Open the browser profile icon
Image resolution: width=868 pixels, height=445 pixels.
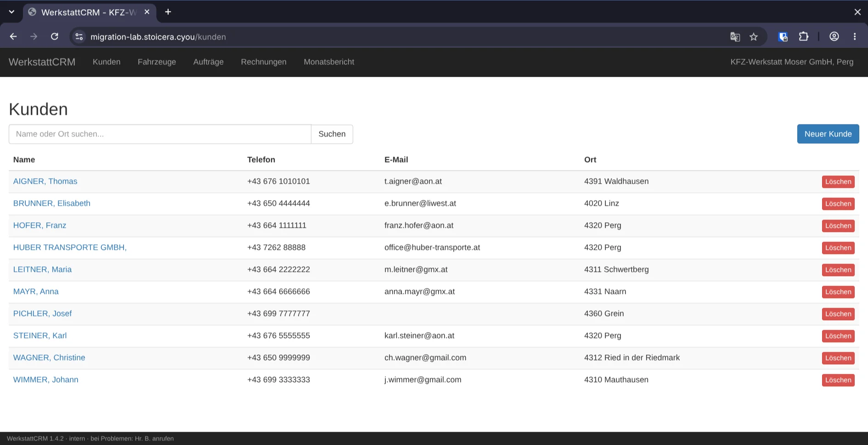pos(834,37)
